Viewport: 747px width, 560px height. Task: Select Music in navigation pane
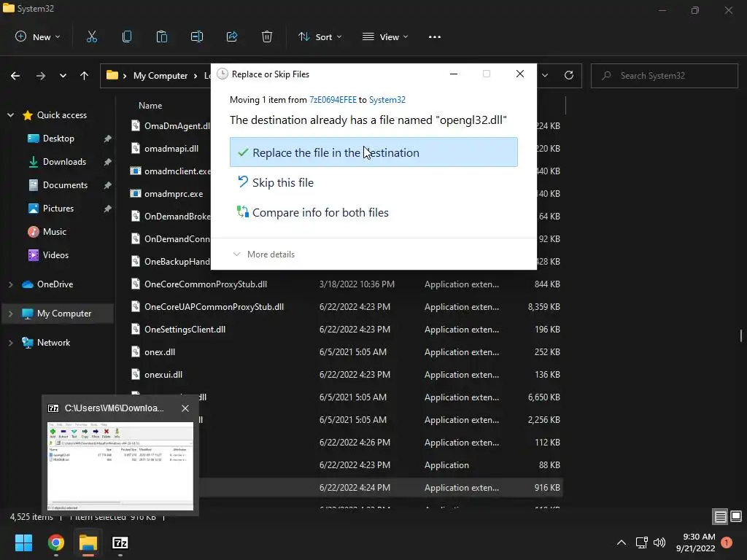(x=54, y=232)
